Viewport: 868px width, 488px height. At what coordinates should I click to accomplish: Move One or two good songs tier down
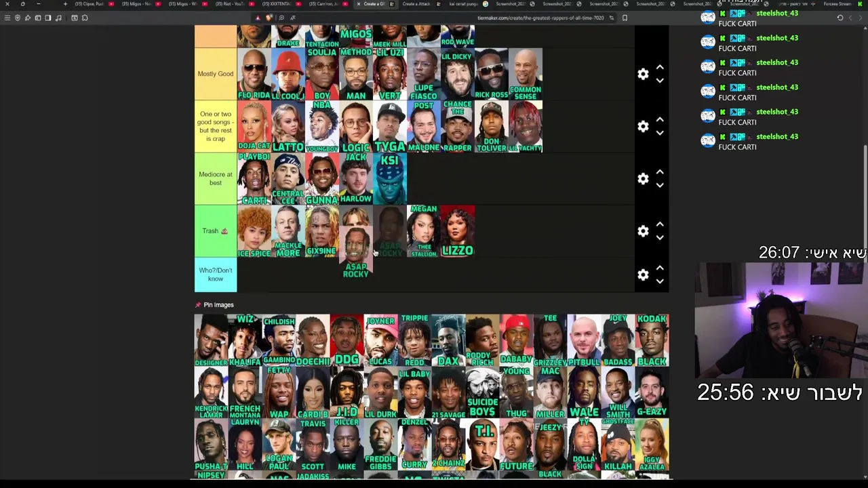point(659,132)
